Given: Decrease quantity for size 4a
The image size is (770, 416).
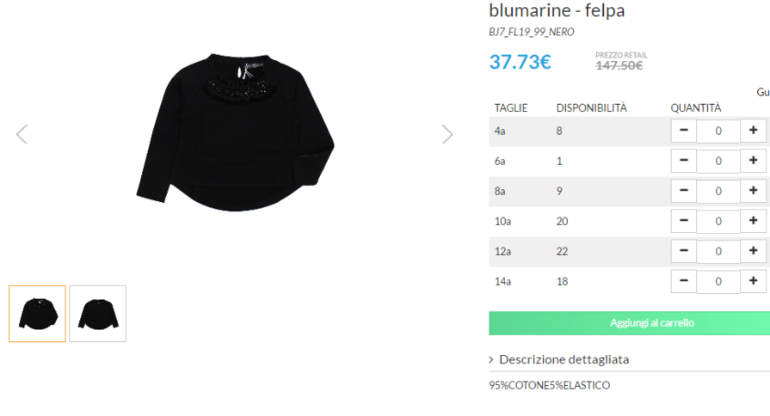Looking at the screenshot, I should click(x=684, y=131).
